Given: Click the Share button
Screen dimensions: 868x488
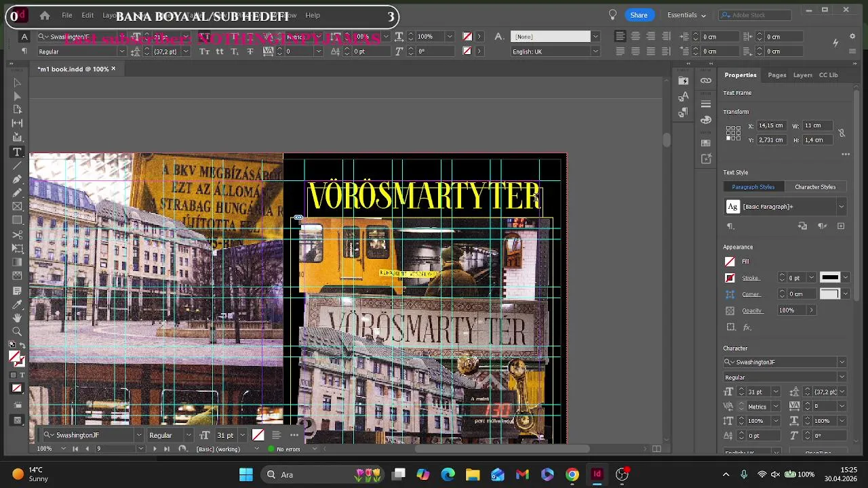Looking at the screenshot, I should pyautogui.click(x=639, y=15).
